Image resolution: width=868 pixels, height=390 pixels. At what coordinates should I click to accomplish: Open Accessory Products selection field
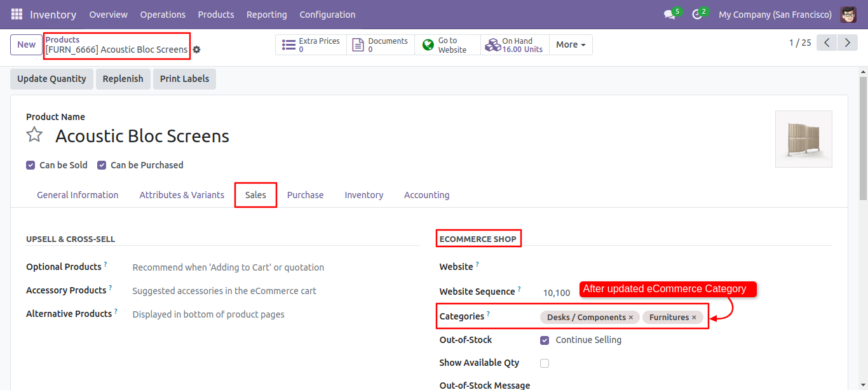click(x=275, y=291)
